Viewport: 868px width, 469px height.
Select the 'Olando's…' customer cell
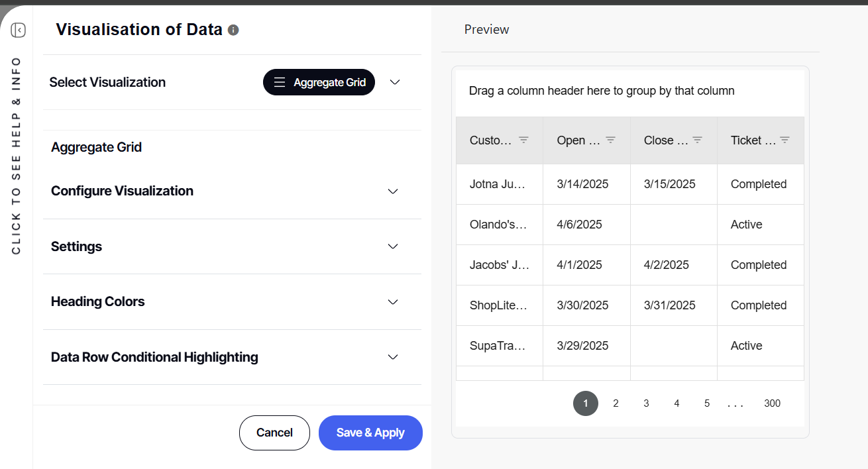coord(500,225)
